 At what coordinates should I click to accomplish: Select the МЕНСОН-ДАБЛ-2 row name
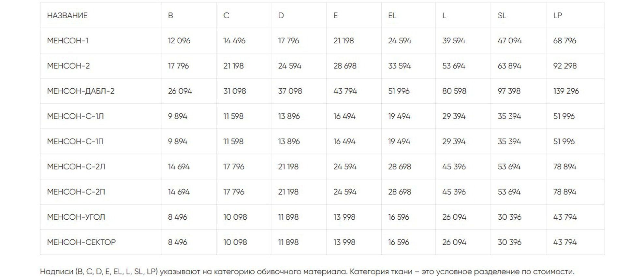pyautogui.click(x=81, y=91)
